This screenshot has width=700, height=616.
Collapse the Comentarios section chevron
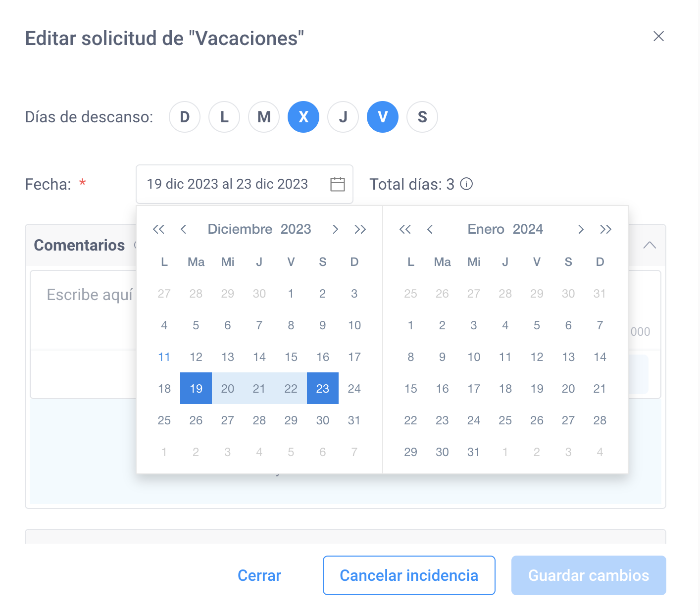650,245
